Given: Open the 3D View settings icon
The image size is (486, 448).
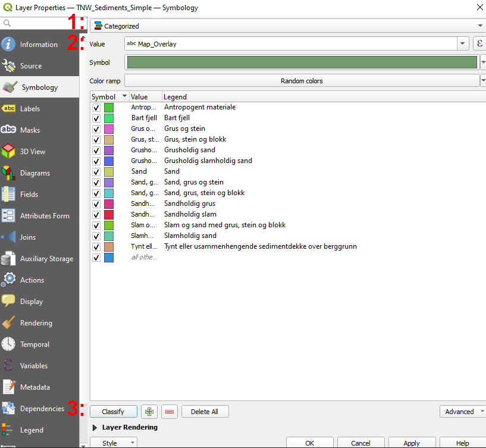Looking at the screenshot, I should [8, 151].
